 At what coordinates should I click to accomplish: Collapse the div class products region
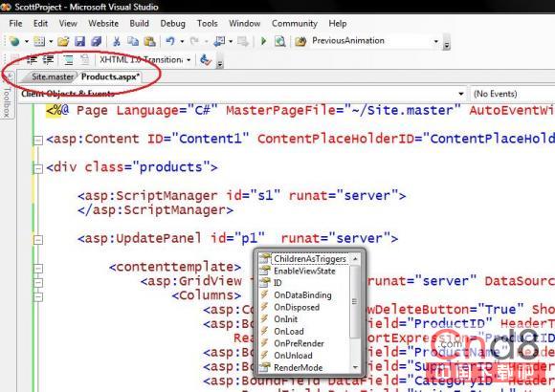pos(38,169)
